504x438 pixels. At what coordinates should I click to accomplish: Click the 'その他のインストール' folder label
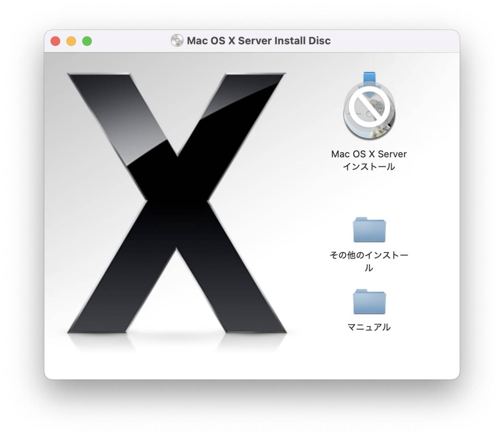tap(369, 261)
